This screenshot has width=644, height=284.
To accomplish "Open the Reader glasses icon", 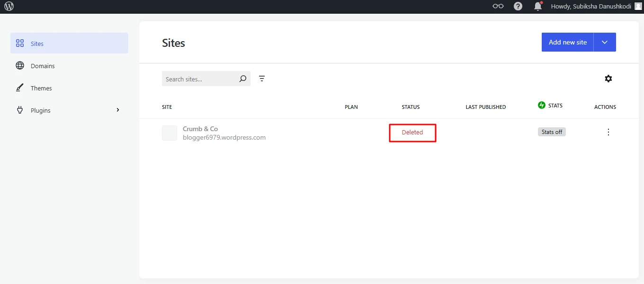I will click(498, 7).
